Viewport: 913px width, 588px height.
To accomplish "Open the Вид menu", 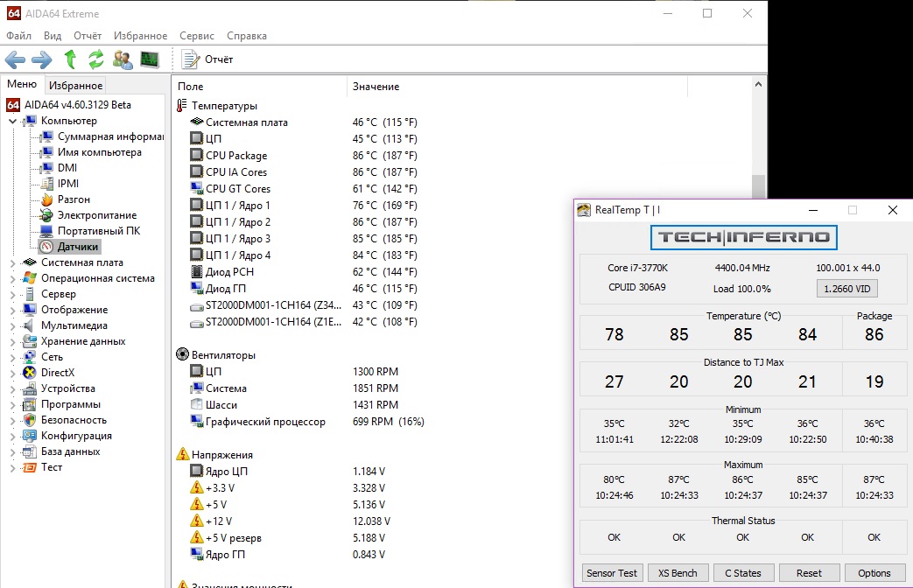I will (x=53, y=36).
